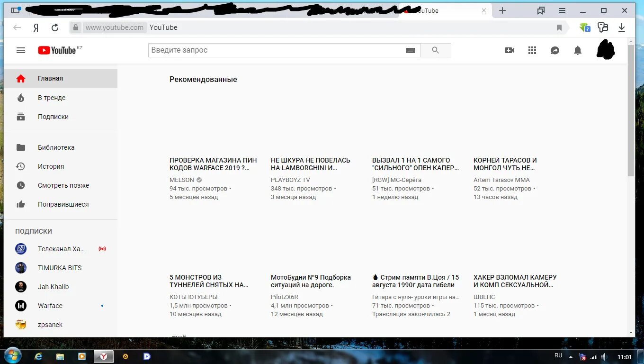Viewport: 644px width, 364px height.
Task: Open the YouTube apps grid icon
Action: (532, 50)
